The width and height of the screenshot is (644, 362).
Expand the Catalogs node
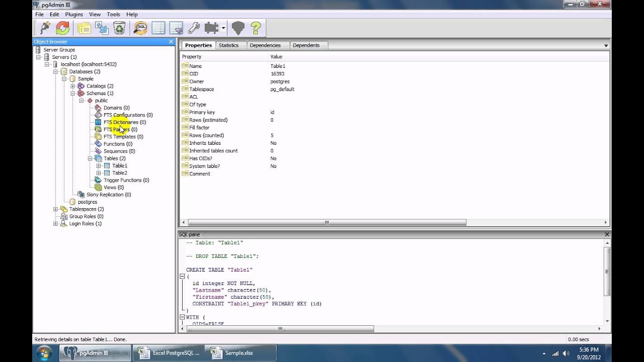[x=73, y=86]
